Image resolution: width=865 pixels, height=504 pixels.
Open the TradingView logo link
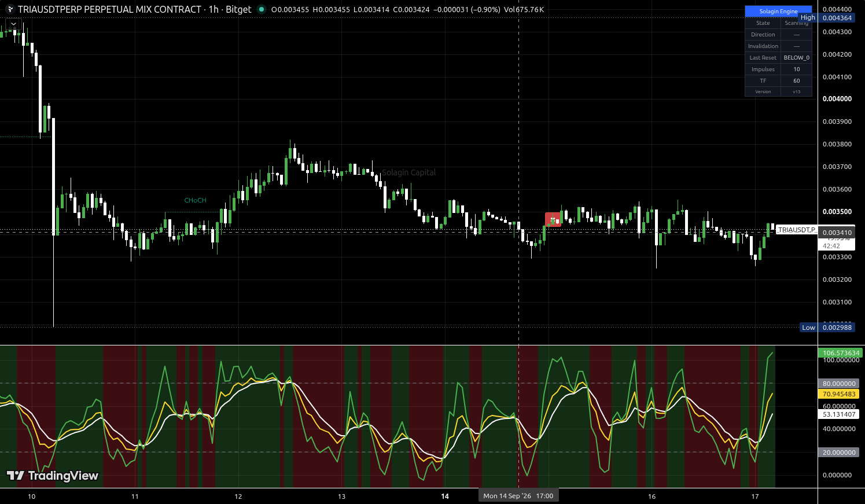click(x=53, y=476)
